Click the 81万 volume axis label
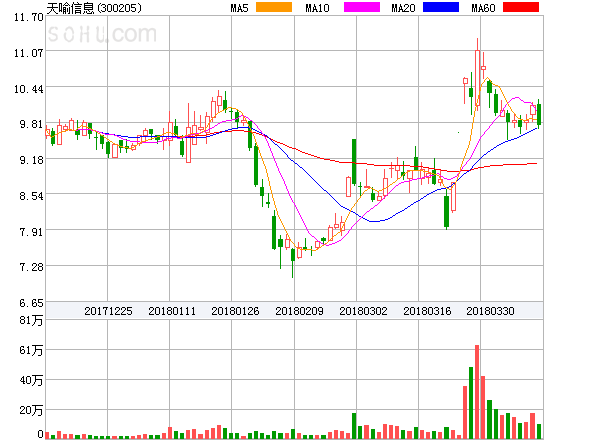The image size is (600, 440). (x=31, y=320)
